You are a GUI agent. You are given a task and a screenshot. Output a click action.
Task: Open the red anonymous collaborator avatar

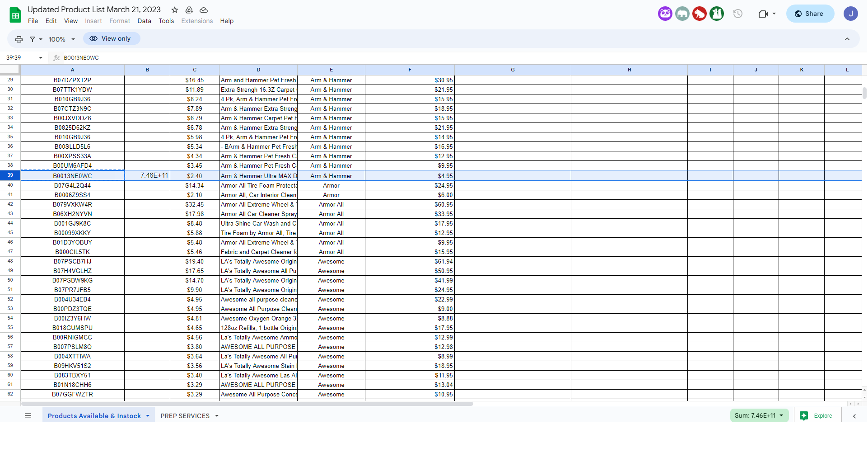click(x=700, y=14)
